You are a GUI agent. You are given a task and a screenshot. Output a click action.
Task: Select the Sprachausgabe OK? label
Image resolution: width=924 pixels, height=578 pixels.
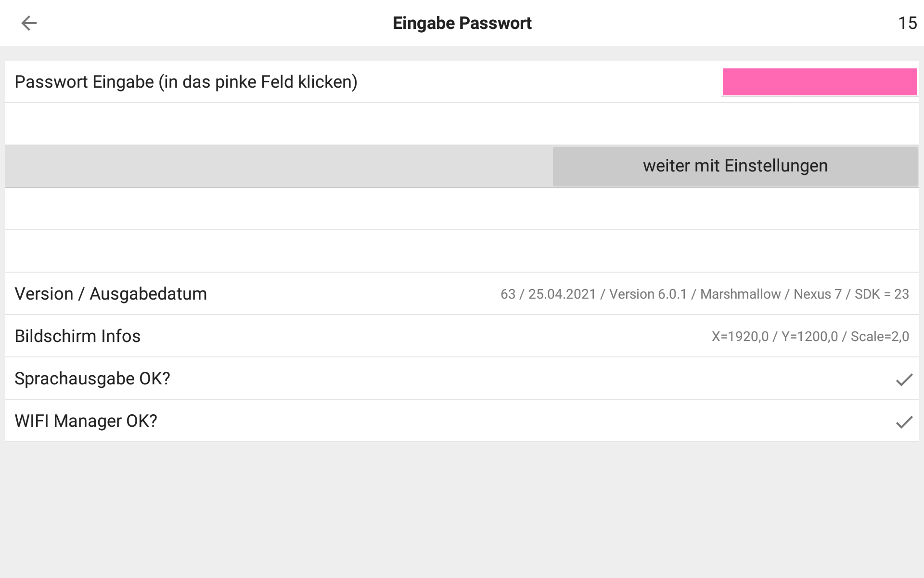[x=92, y=379]
